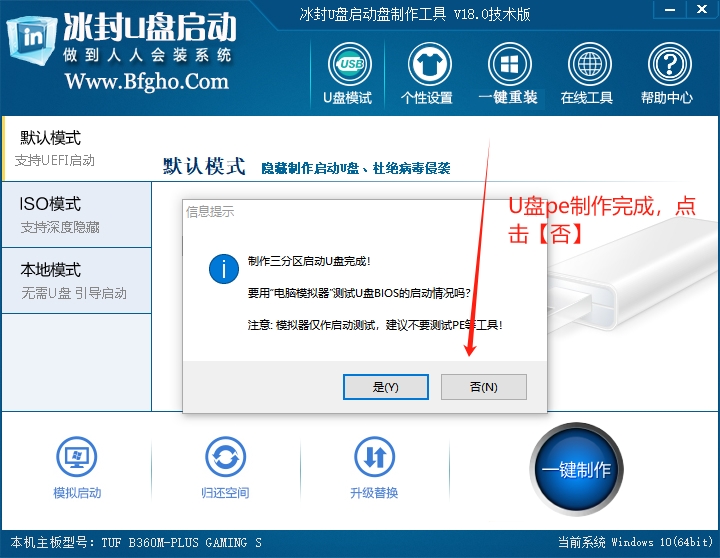Switch to the 默认模式 tab
The width and height of the screenshot is (720, 558).
76,147
